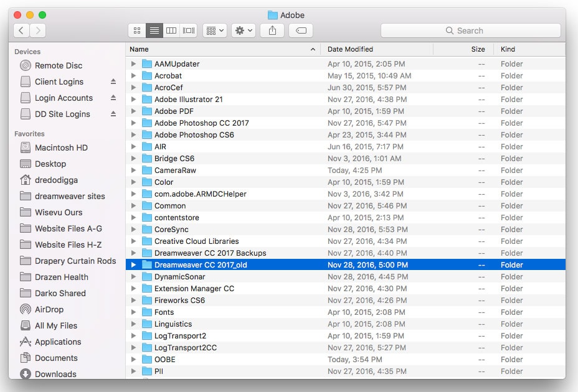
Task: Open All My Files
Action: click(x=49, y=325)
